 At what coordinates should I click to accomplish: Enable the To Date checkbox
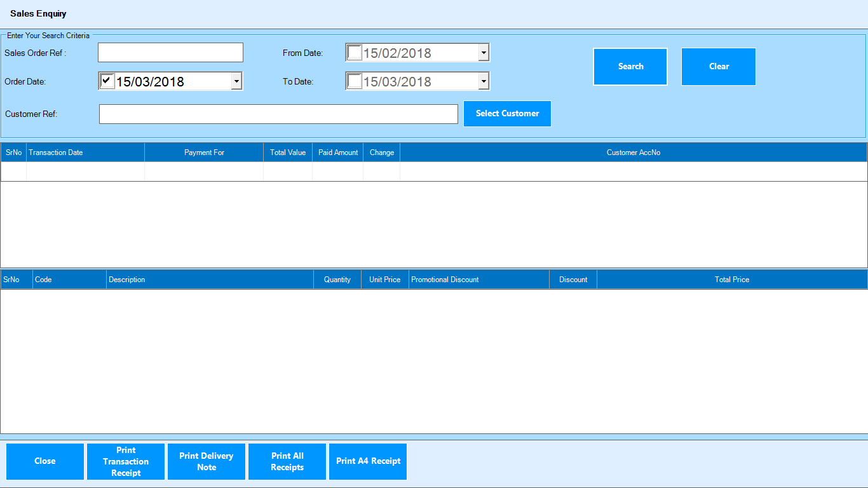(355, 81)
